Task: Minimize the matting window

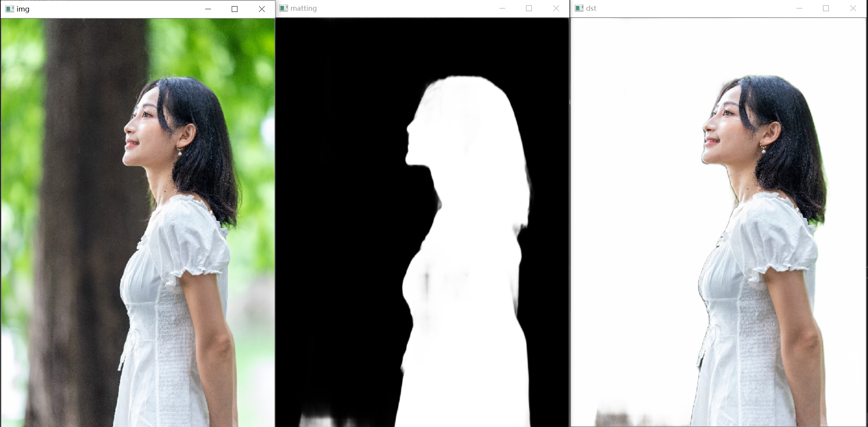Action: click(502, 8)
